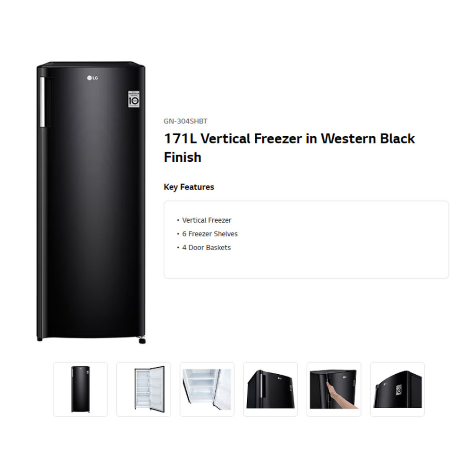The width and height of the screenshot is (476, 476).
Task: Select the top-angle handle view thumbnail
Action: 271,389
